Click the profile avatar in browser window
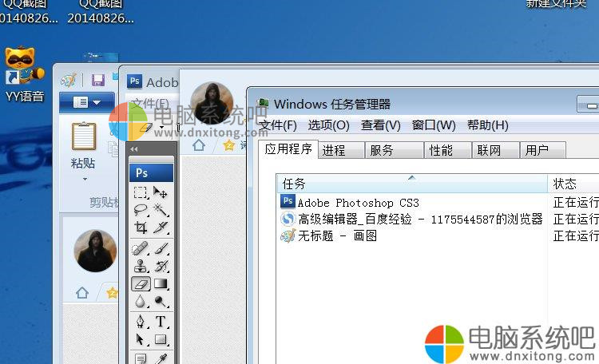 tap(212, 103)
